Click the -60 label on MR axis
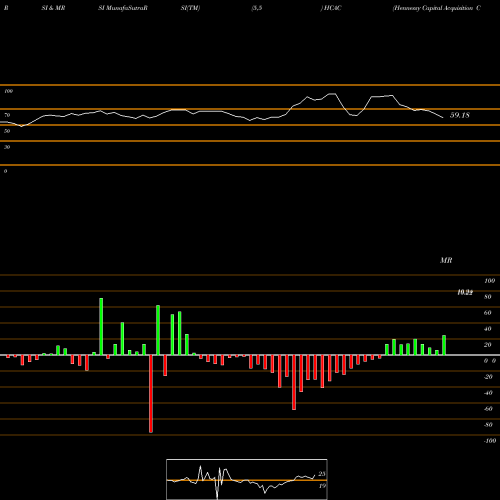The height and width of the screenshot is (500, 500). coord(488,409)
